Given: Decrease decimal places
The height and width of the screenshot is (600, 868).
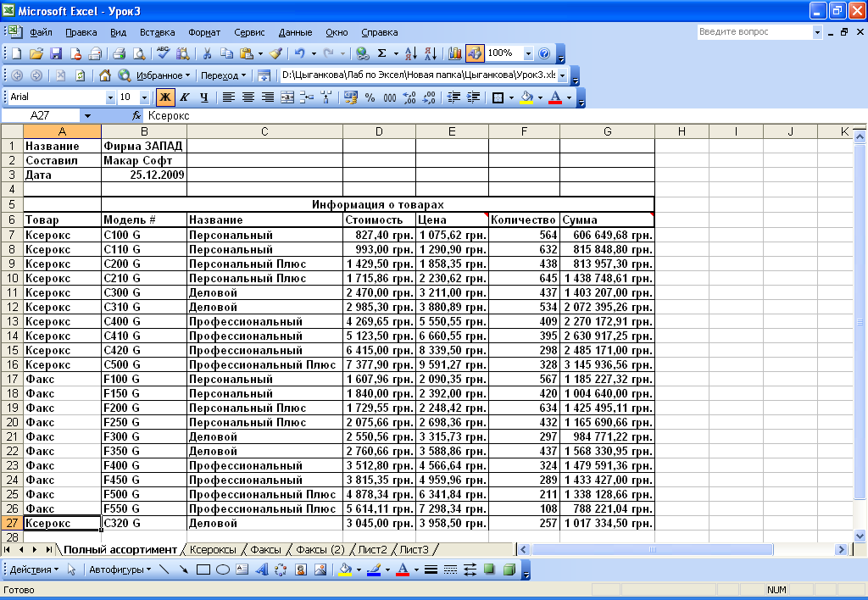Looking at the screenshot, I should tap(429, 98).
